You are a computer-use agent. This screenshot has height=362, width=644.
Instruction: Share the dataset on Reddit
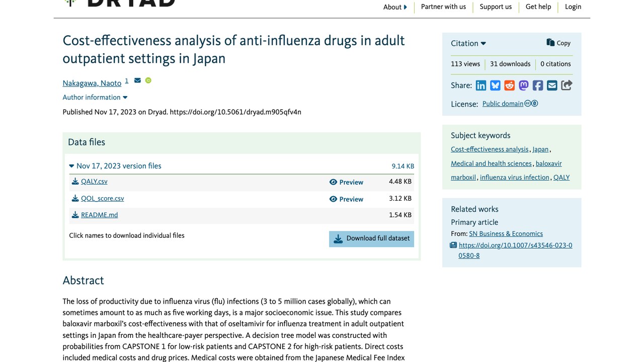(x=510, y=85)
